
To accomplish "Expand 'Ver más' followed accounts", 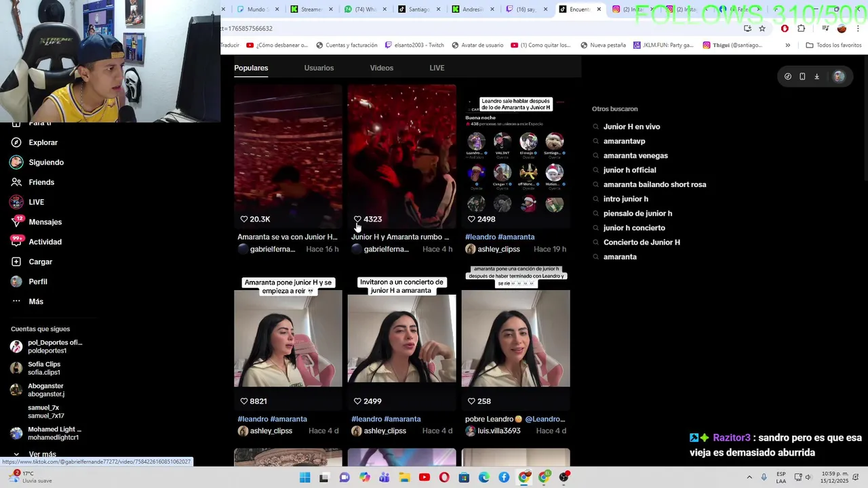I will [35, 454].
